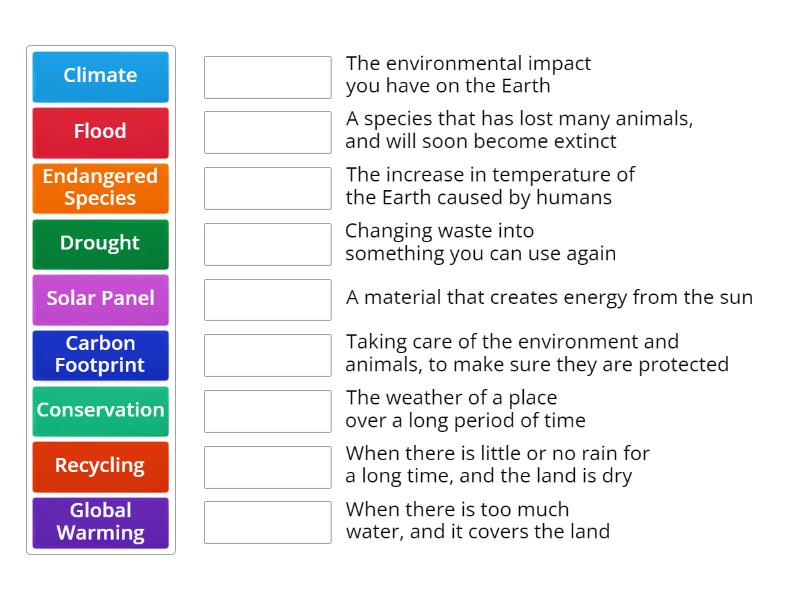Click the Solar Panel tile

click(x=100, y=299)
